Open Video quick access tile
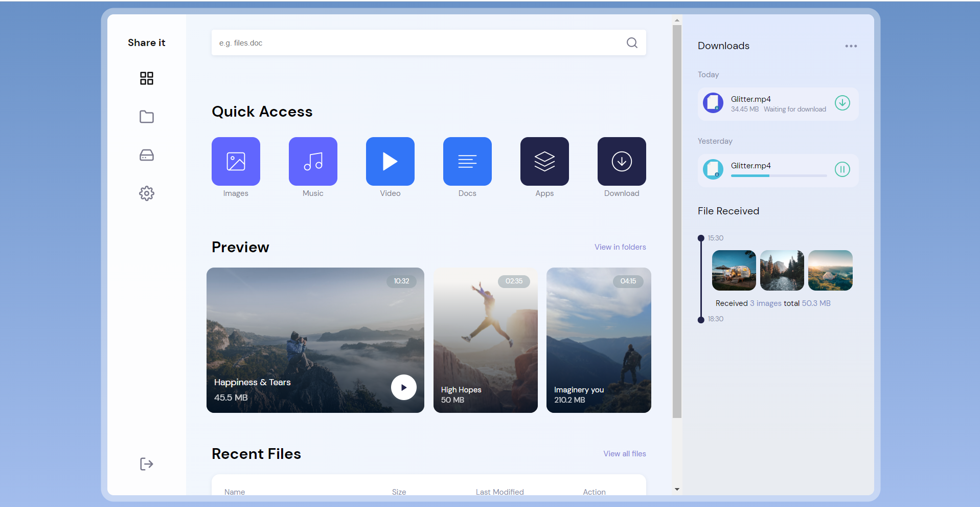 390,161
